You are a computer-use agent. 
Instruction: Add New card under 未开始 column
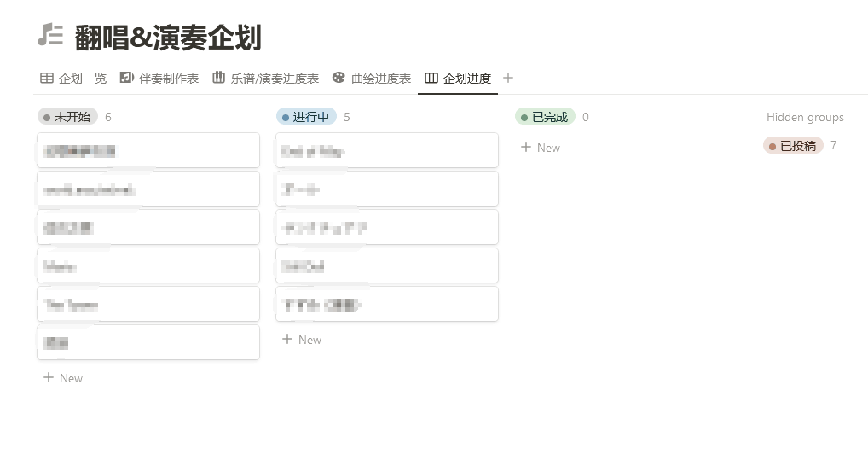point(63,378)
